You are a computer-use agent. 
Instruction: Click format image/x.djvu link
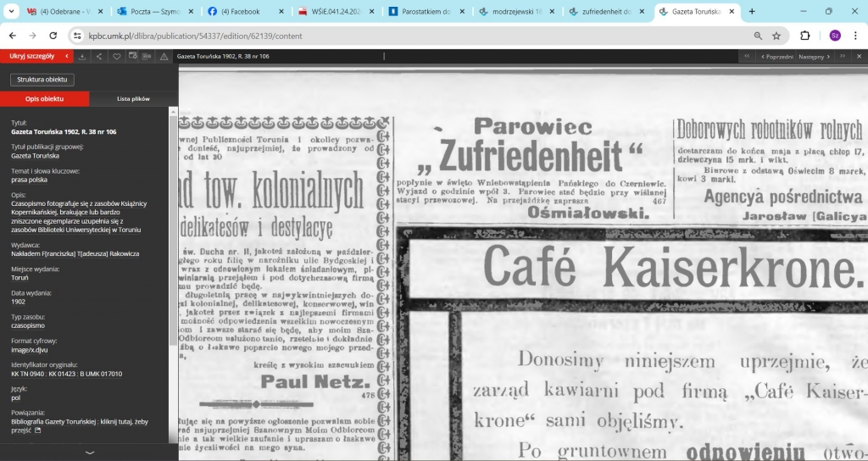click(31, 350)
